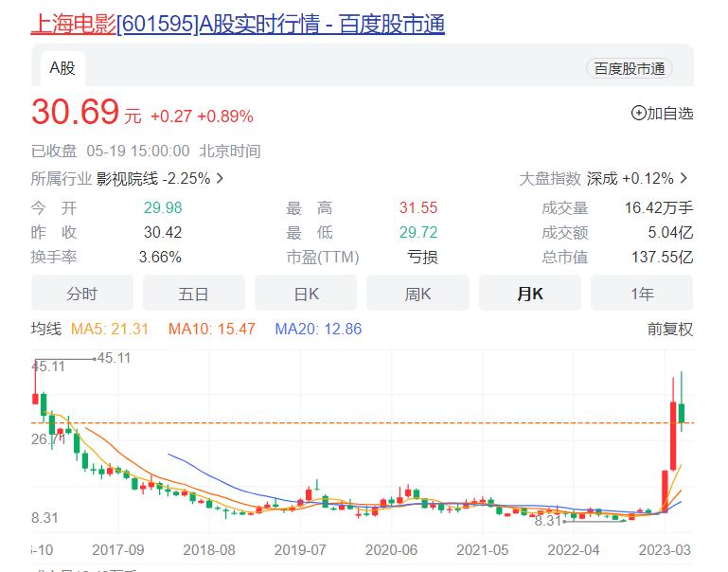Screen dimensions: 728x572
Task: Switch to the 1年 chart tab
Action: pyautogui.click(x=642, y=293)
